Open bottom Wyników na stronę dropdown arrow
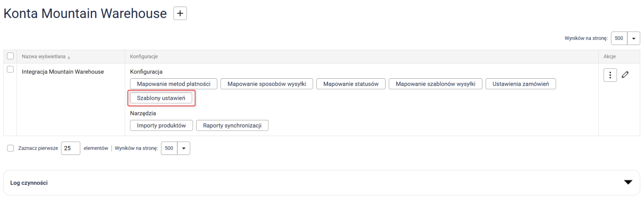 click(184, 148)
